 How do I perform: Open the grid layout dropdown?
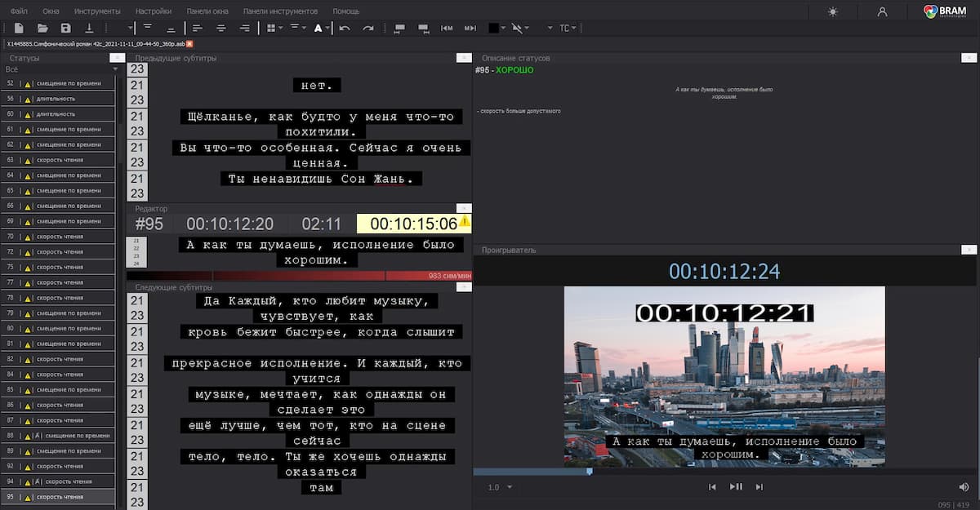click(x=274, y=28)
